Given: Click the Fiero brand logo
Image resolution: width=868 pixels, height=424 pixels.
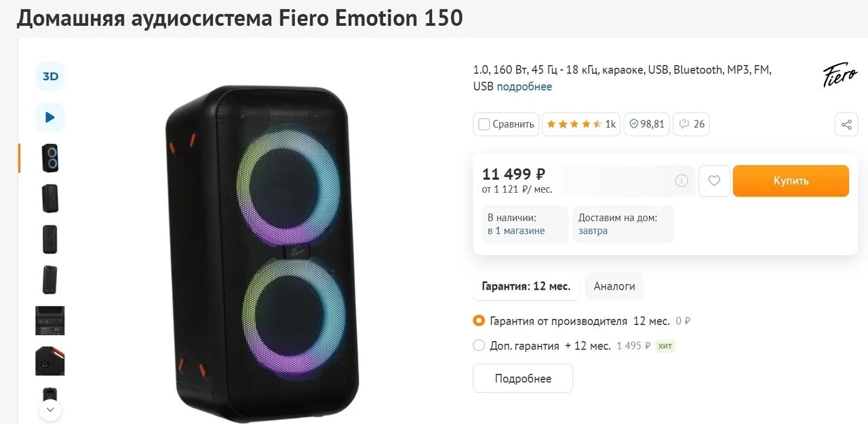Looking at the screenshot, I should tap(840, 76).
